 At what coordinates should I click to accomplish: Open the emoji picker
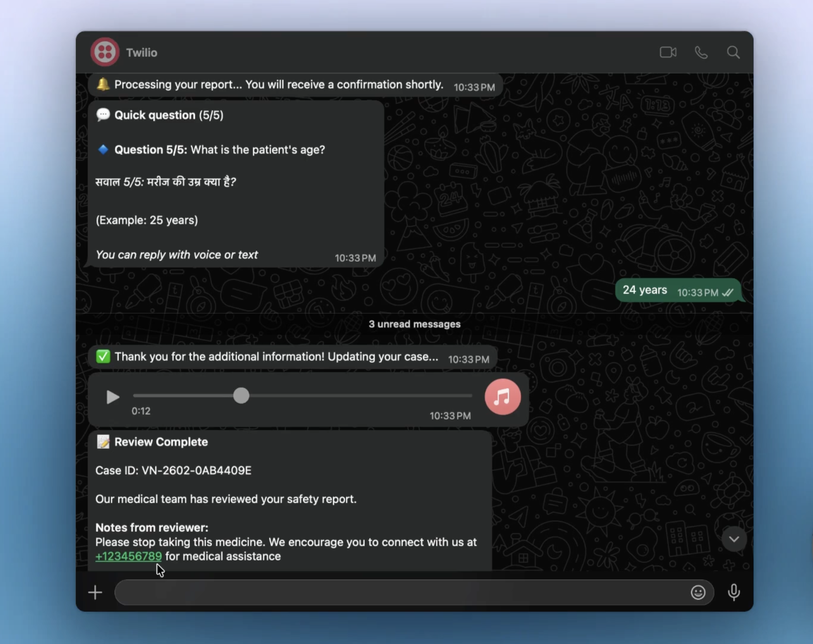coord(698,592)
